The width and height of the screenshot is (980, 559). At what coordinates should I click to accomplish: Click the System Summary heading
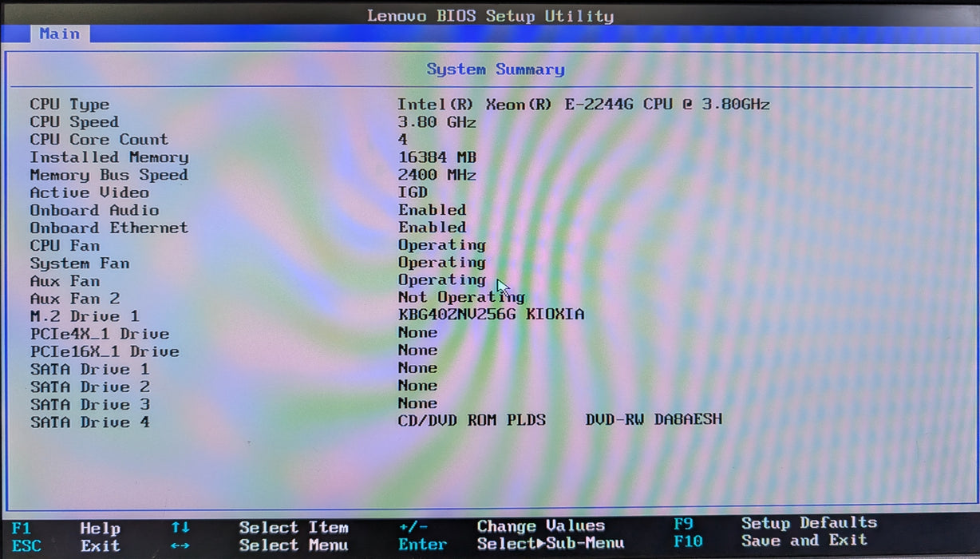point(496,69)
